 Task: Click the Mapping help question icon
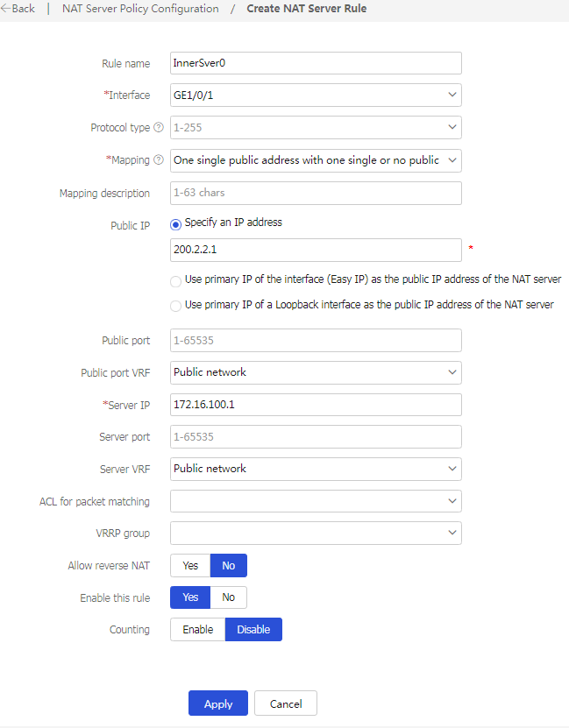tap(159, 160)
